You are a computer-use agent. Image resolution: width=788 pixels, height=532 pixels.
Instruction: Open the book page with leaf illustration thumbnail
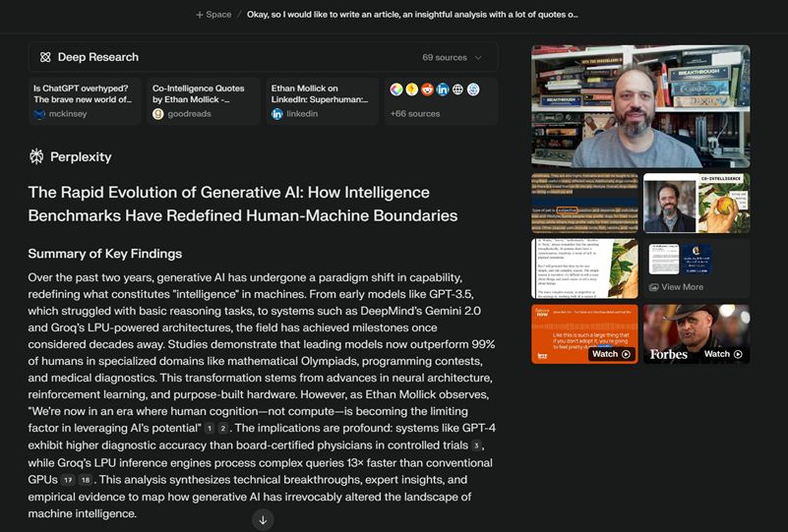tap(585, 268)
